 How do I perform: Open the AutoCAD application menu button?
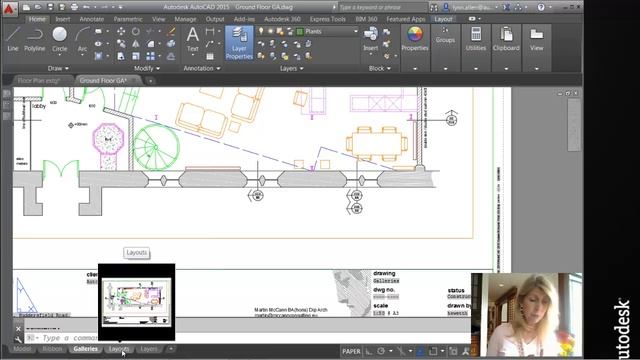pos(9,9)
